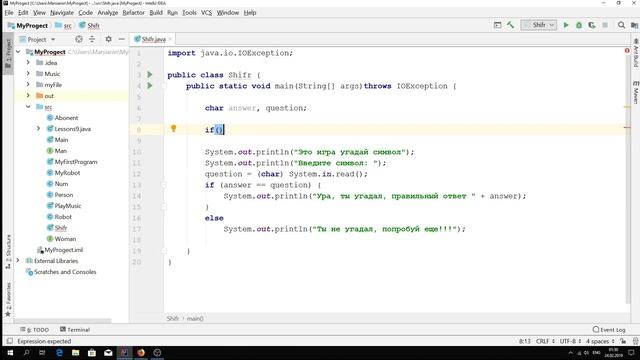Close the Shifr.java tab
640x360 pixels.
[x=170, y=39]
